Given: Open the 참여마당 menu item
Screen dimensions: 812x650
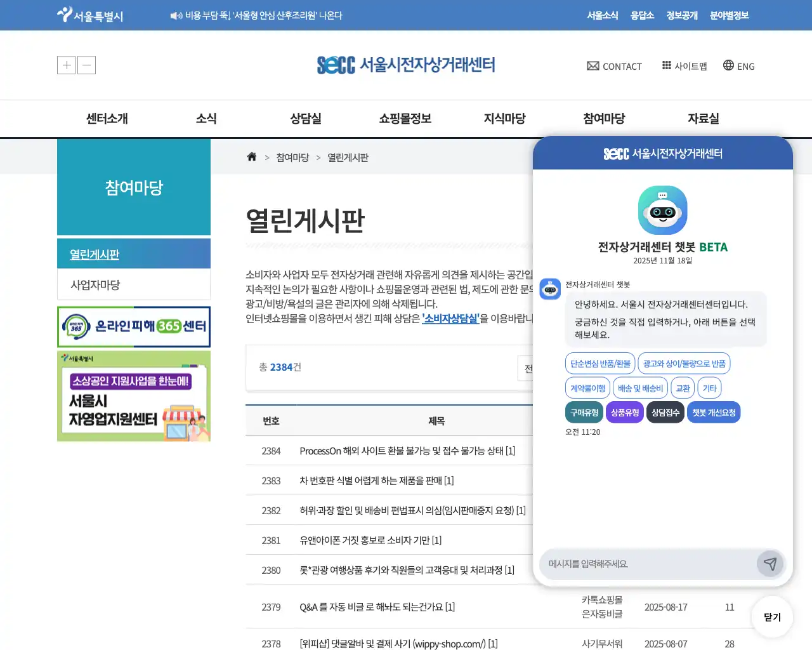Looking at the screenshot, I should [603, 118].
